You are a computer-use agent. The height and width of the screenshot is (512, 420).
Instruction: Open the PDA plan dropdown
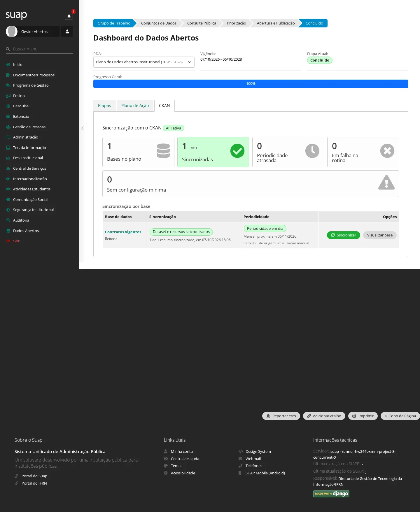pos(144,62)
